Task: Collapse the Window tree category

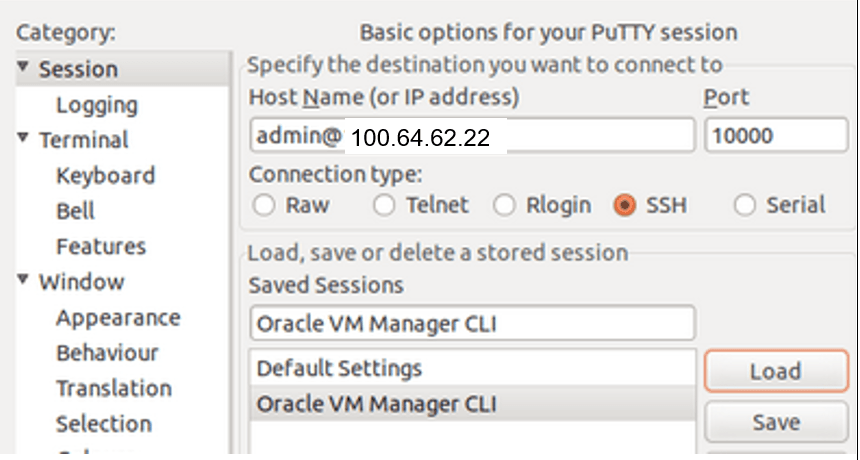Action: (23, 281)
